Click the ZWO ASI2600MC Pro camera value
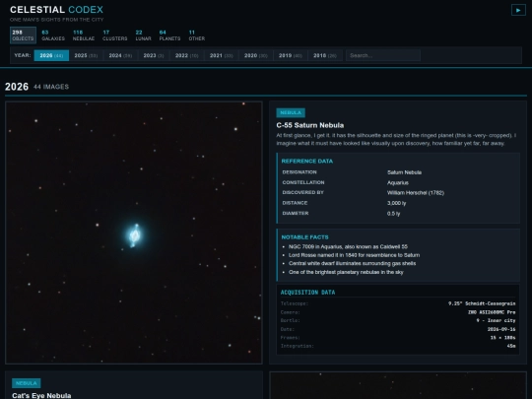The image size is (532, 399). 492,312
